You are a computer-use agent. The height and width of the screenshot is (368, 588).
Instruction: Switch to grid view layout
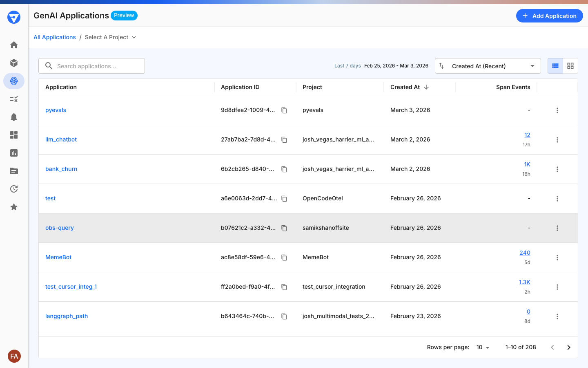pyautogui.click(x=570, y=66)
